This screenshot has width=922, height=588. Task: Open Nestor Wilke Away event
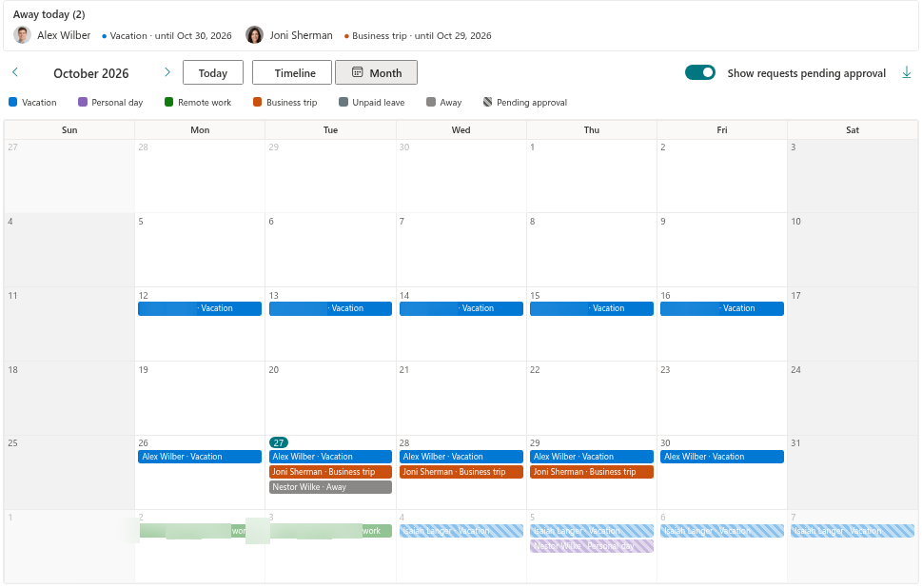[x=330, y=487]
